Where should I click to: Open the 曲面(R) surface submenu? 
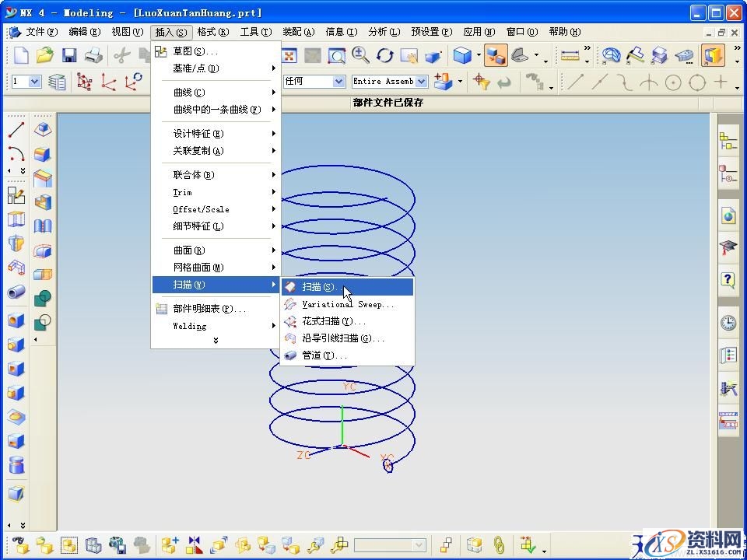[x=189, y=250]
